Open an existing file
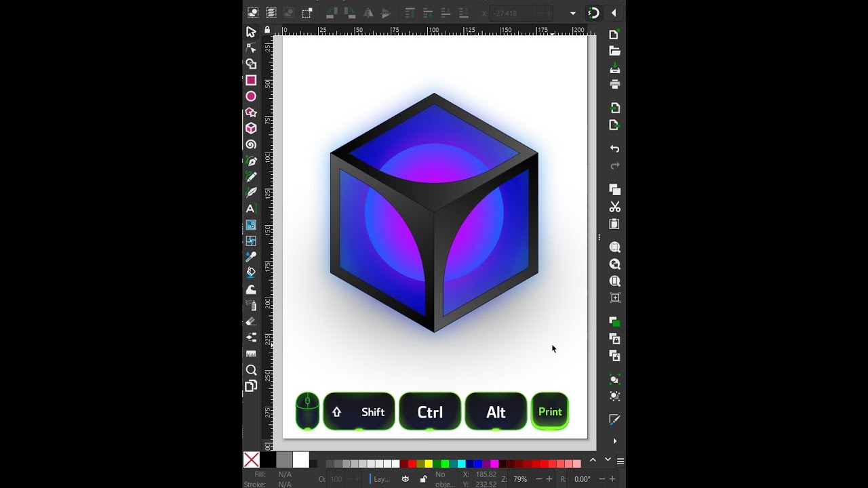 614,51
